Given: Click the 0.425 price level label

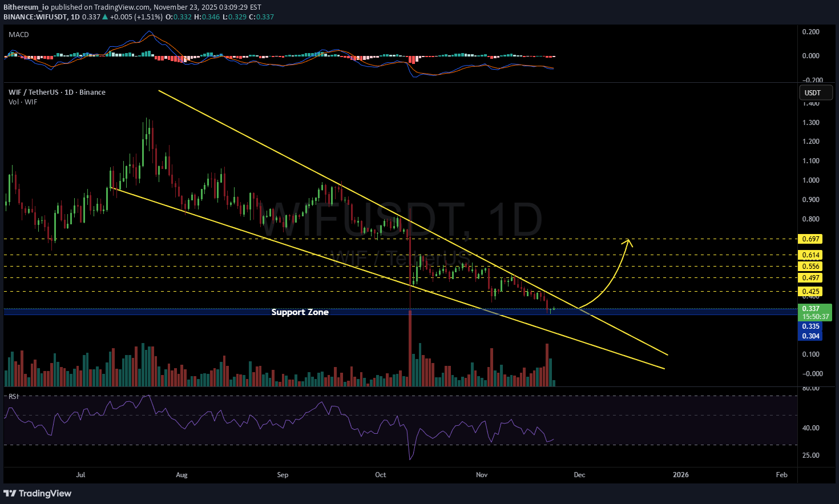Looking at the screenshot, I should [810, 292].
